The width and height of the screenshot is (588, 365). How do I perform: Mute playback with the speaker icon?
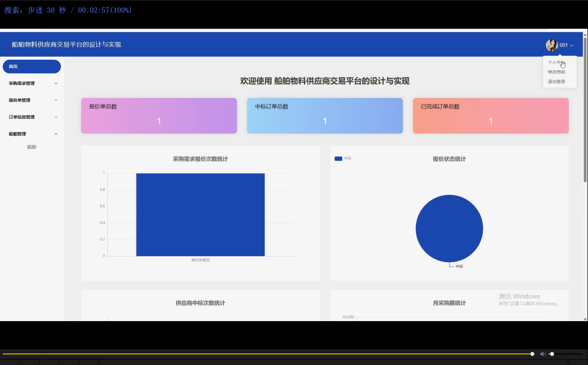(x=542, y=354)
